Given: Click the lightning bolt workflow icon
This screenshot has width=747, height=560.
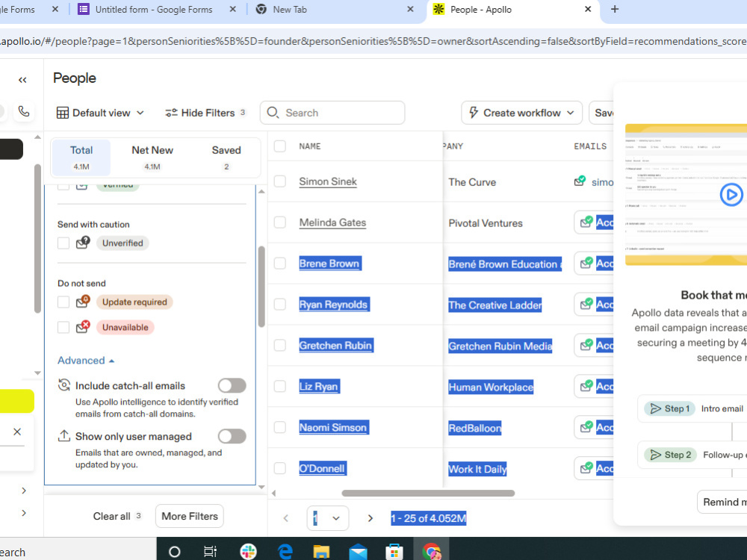Looking at the screenshot, I should point(474,113).
